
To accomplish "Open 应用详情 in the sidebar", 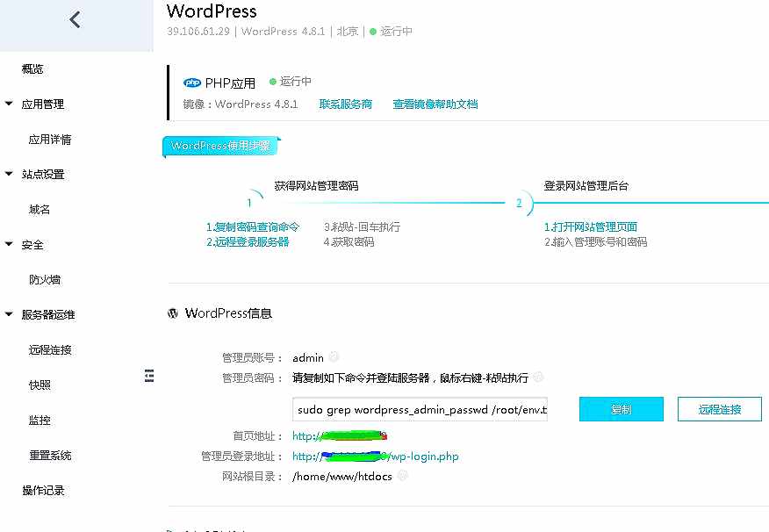I will (50, 140).
